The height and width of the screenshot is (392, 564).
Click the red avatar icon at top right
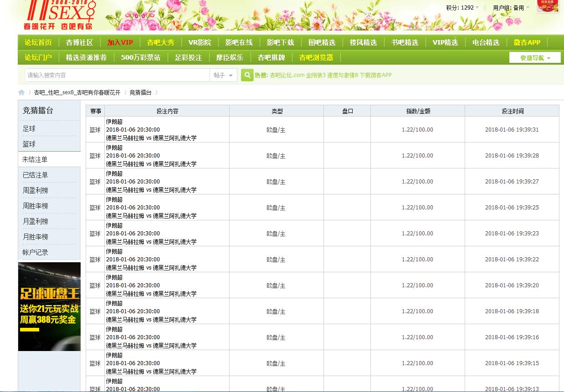548,6
